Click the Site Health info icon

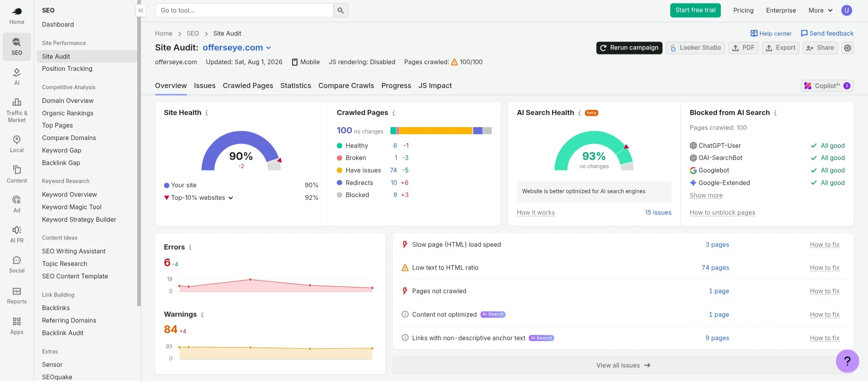tap(207, 113)
